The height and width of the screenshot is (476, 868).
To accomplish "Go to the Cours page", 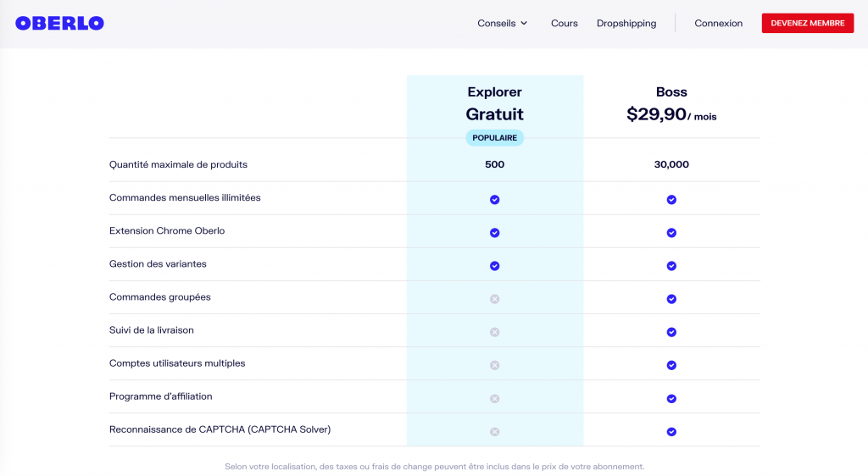I will pos(564,23).
